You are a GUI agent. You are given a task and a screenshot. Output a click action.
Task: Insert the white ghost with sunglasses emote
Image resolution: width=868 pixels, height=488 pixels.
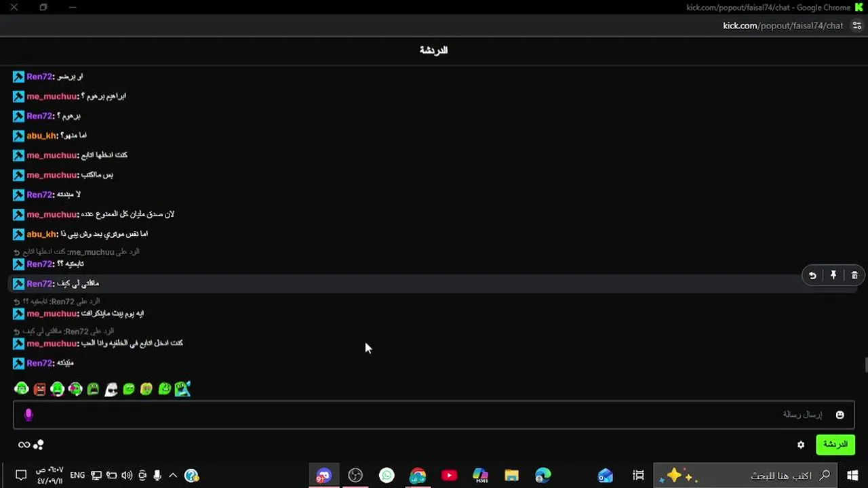pos(111,389)
